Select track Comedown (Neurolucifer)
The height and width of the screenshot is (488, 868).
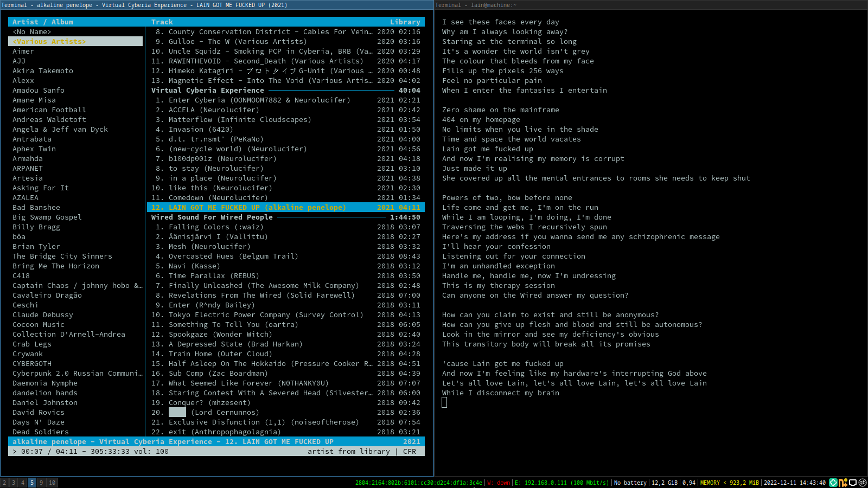point(286,197)
